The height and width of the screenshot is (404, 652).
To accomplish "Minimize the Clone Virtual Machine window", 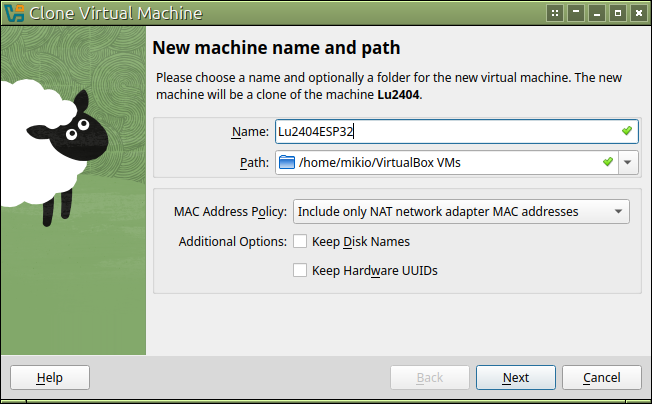I will [x=598, y=14].
